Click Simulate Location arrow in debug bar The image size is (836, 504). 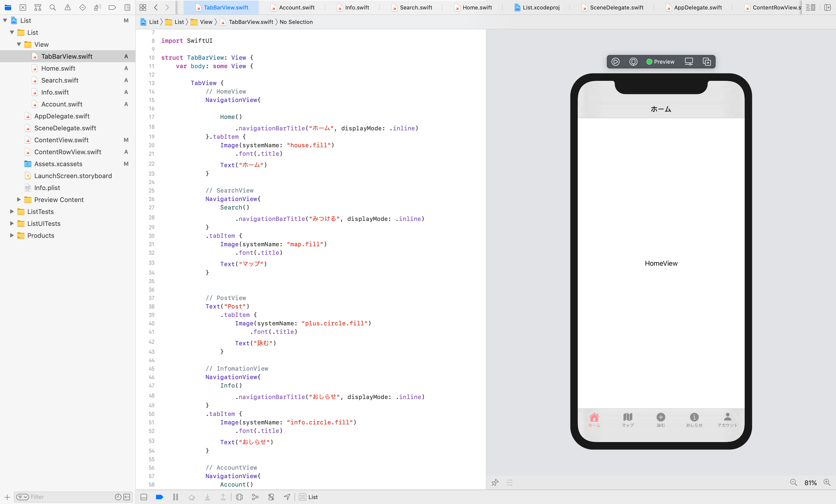click(287, 497)
